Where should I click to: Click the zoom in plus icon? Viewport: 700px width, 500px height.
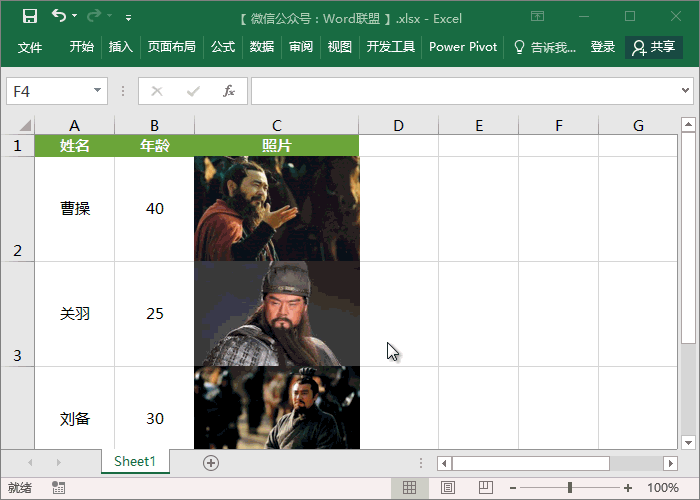point(627,487)
